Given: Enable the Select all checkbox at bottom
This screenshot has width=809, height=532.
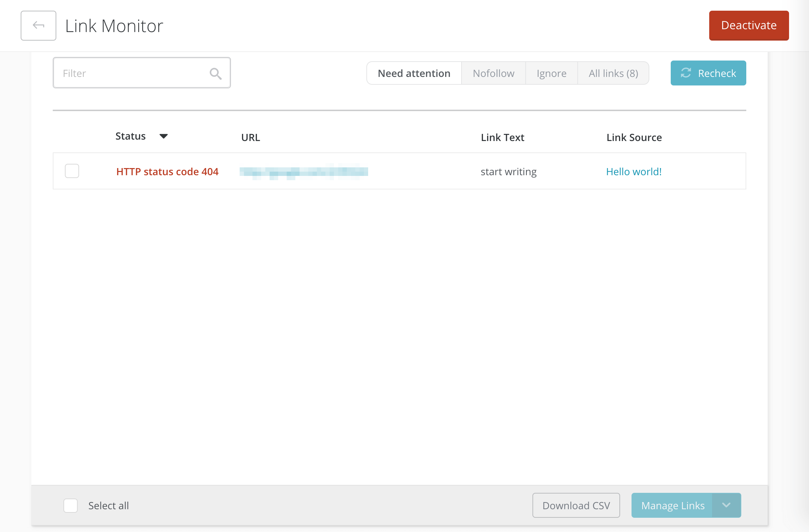Looking at the screenshot, I should (71, 506).
